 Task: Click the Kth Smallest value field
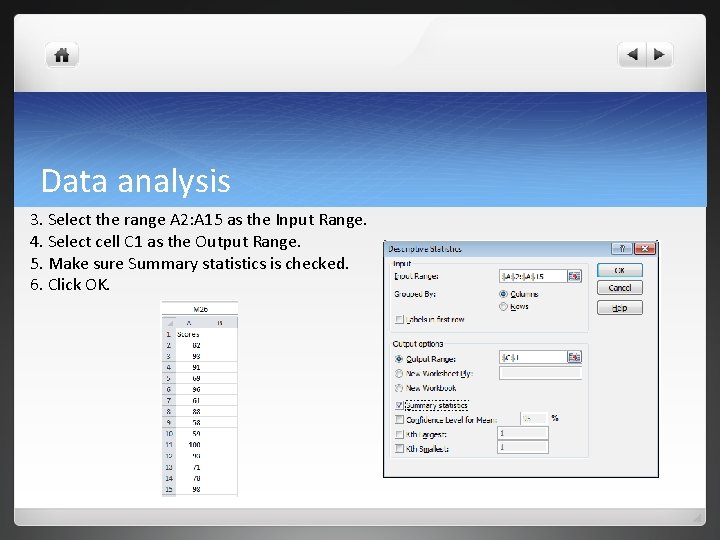click(523, 447)
